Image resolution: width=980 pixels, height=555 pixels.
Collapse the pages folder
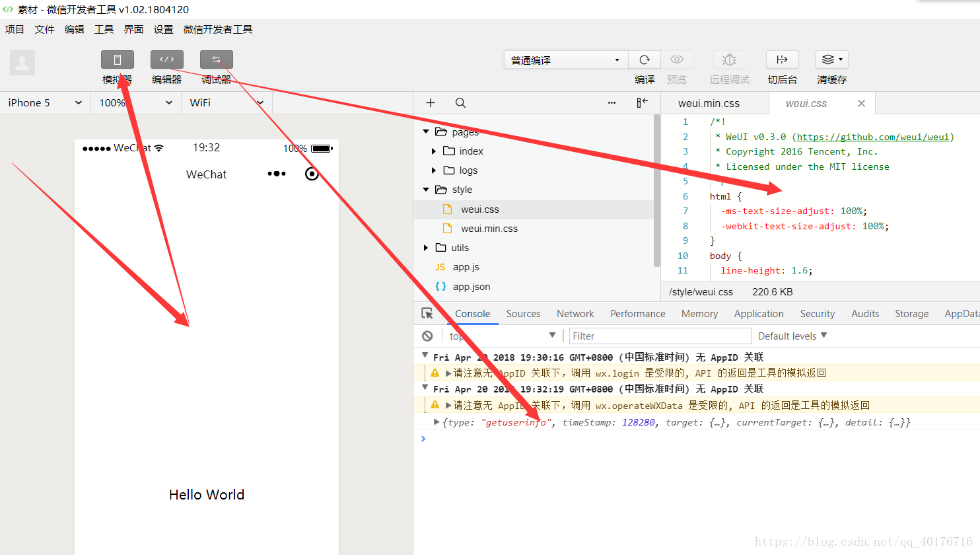coord(426,132)
